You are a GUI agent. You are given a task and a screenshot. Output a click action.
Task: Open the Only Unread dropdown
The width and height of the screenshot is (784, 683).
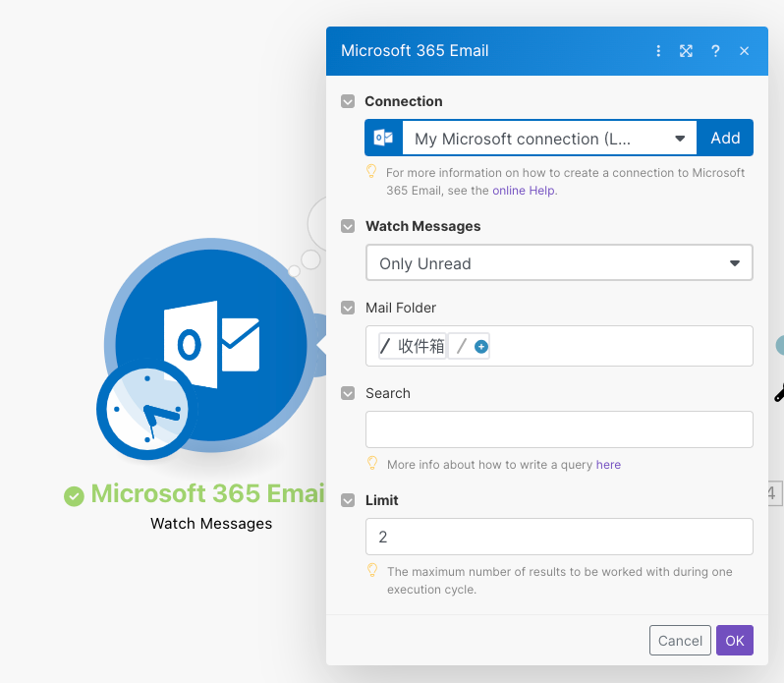tap(559, 262)
